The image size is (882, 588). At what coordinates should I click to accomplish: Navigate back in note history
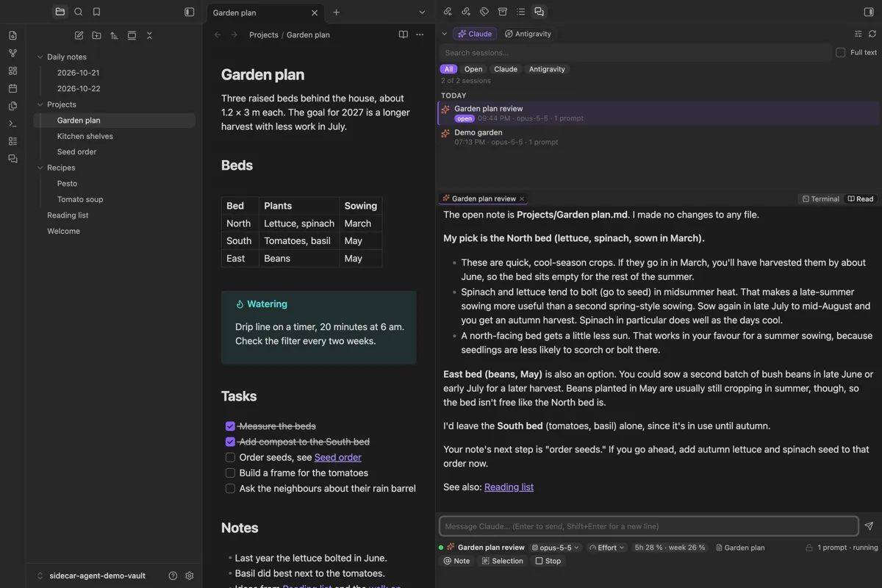click(218, 35)
